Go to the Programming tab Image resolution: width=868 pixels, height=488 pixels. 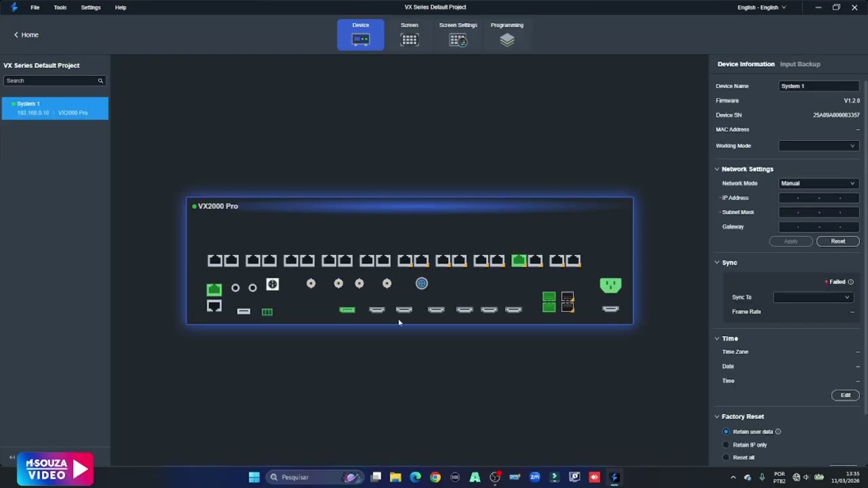click(507, 35)
